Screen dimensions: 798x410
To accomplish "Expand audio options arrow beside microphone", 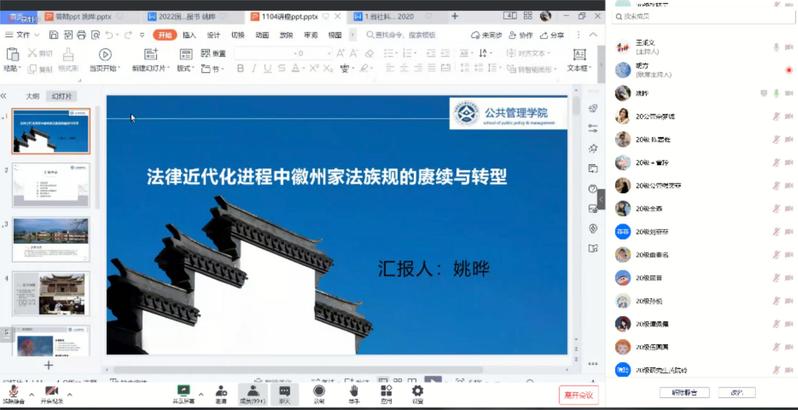I will (32, 391).
